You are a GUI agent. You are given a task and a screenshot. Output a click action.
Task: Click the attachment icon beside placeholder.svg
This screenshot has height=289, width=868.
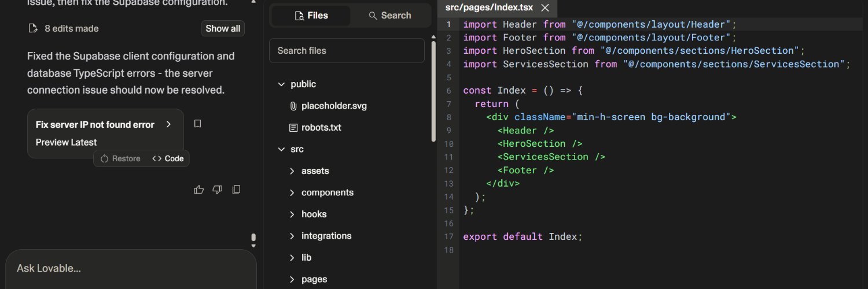point(293,106)
